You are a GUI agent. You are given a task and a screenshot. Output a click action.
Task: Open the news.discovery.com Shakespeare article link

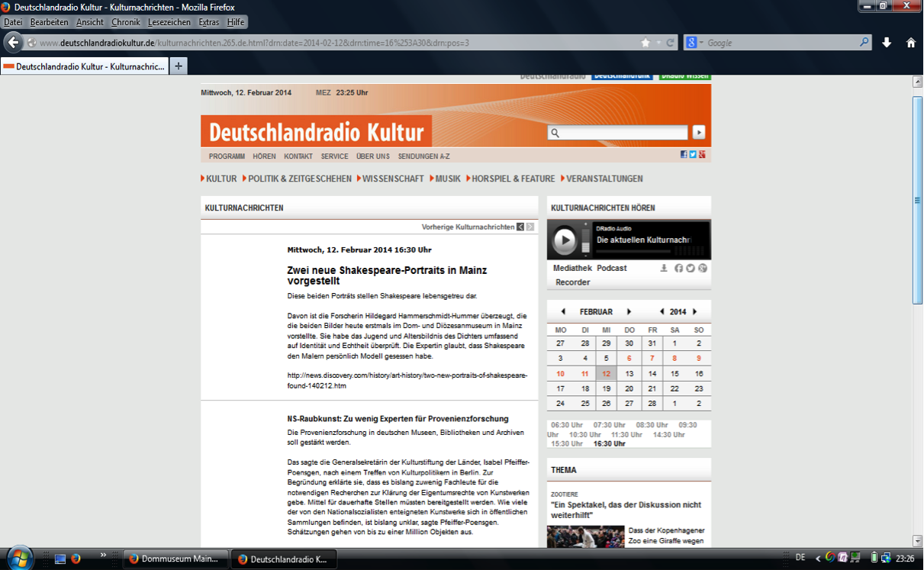click(x=407, y=380)
